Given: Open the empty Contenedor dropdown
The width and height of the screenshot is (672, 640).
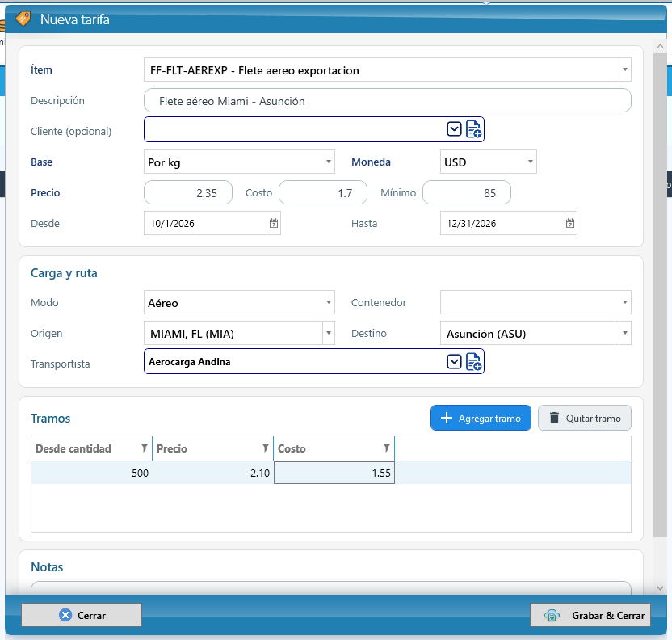Looking at the screenshot, I should (625, 303).
